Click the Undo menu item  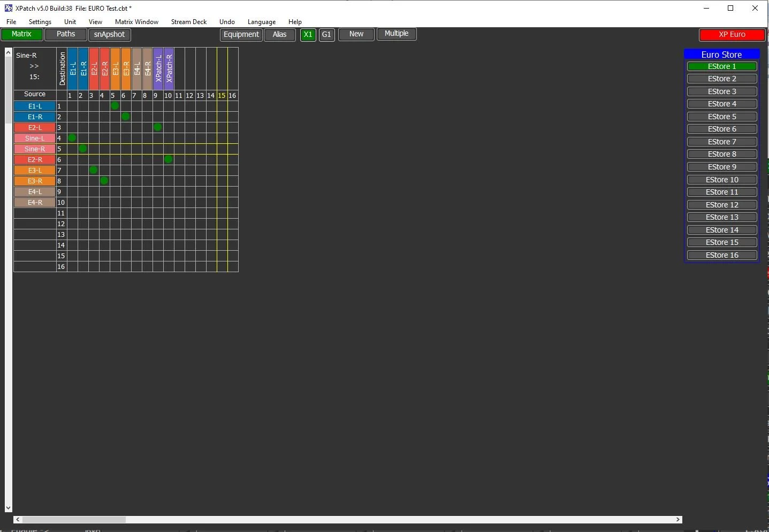pos(227,22)
